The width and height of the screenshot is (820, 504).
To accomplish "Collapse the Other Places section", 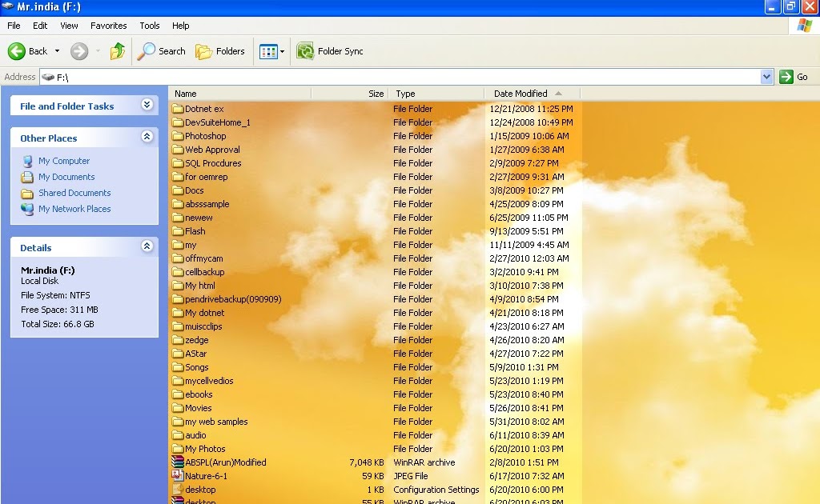I will (147, 137).
